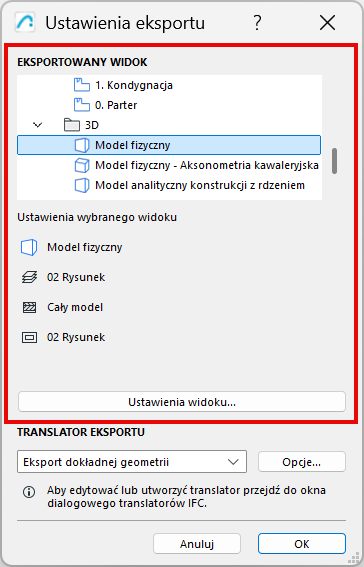
Task: Click the 3D view icon under 'Ustawienia wybranego widoku'
Action: (x=29, y=248)
